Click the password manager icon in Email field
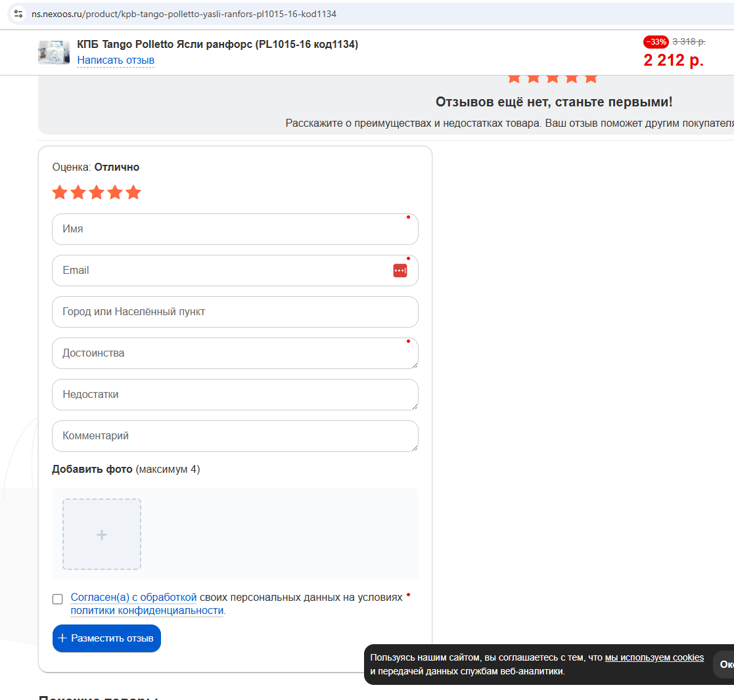This screenshot has width=734, height=700. tap(400, 271)
